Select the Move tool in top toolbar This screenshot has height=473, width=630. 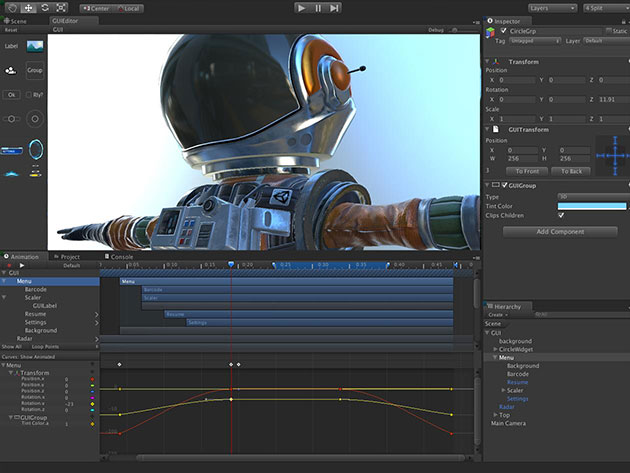click(x=29, y=8)
